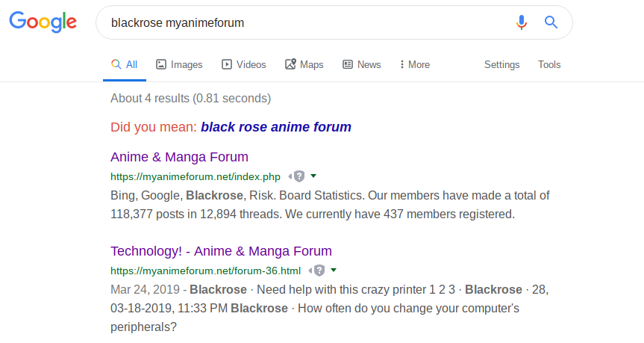Open 'Technology! - Anime & Manga Forum' result
The image size is (644, 343).
point(221,251)
